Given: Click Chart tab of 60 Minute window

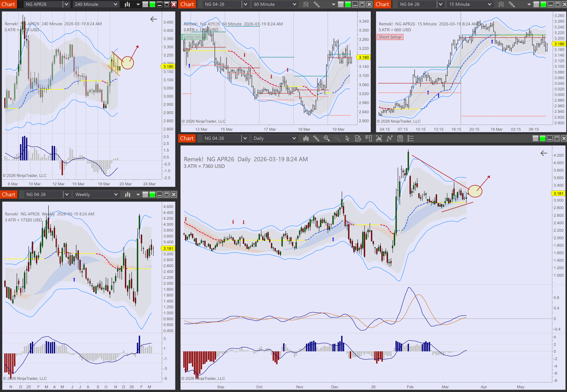Looking at the screenshot, I should click(187, 4).
